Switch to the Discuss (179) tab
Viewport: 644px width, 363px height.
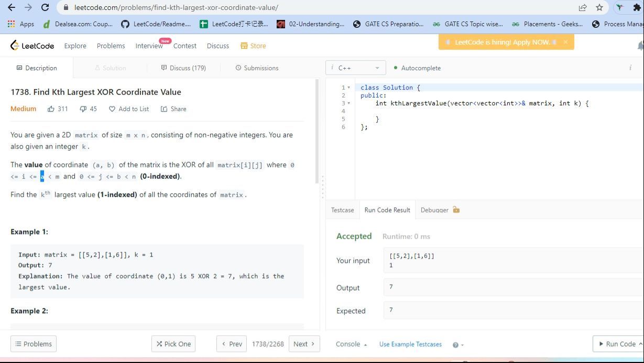click(x=183, y=68)
